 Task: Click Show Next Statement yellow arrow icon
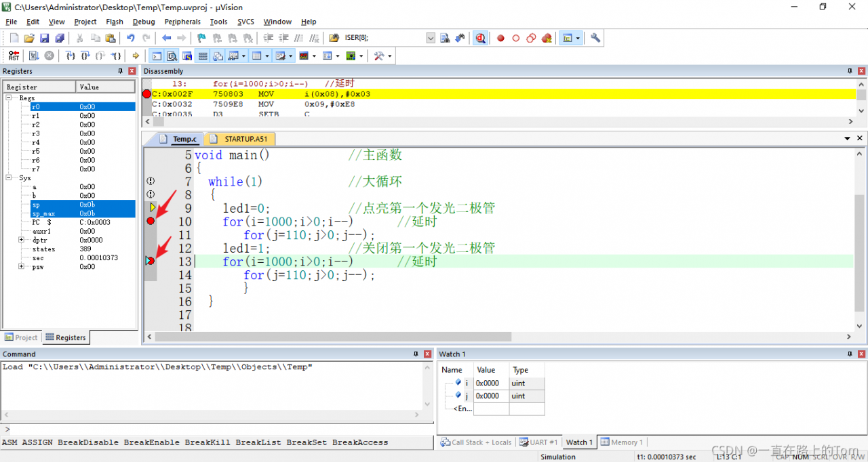(x=136, y=56)
